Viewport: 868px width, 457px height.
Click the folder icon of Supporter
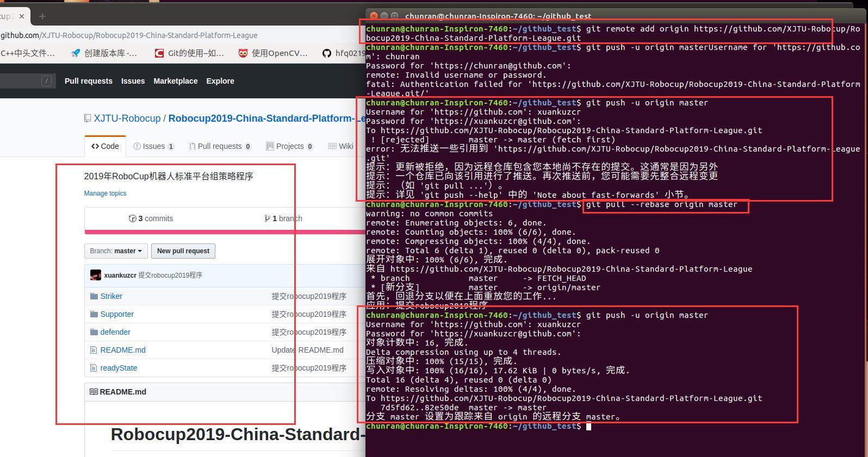coord(94,314)
